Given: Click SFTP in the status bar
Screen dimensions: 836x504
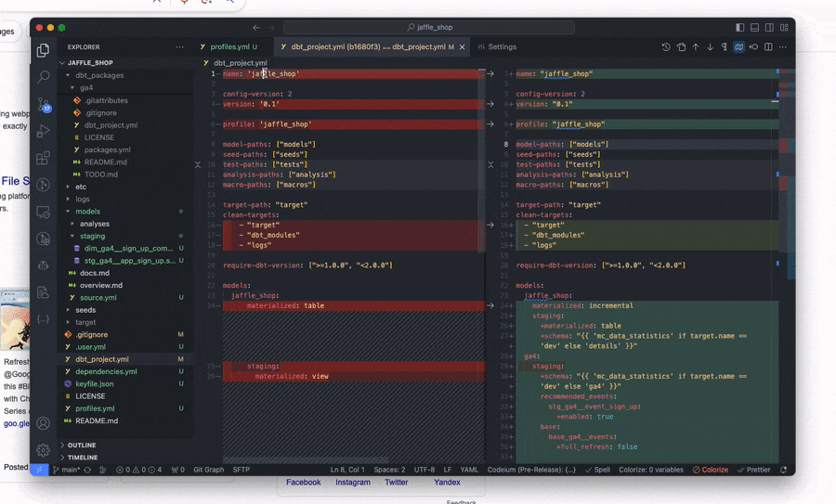Looking at the screenshot, I should pyautogui.click(x=241, y=470).
